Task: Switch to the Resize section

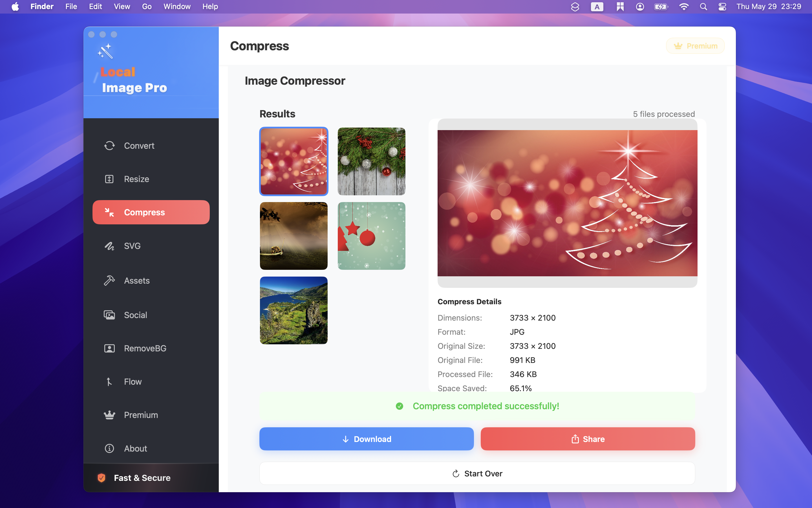Action: click(151, 179)
